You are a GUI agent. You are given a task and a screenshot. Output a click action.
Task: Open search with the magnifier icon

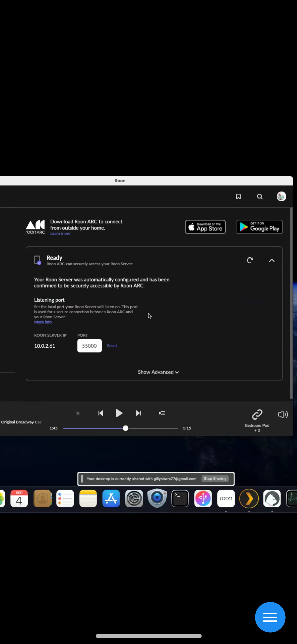click(260, 197)
